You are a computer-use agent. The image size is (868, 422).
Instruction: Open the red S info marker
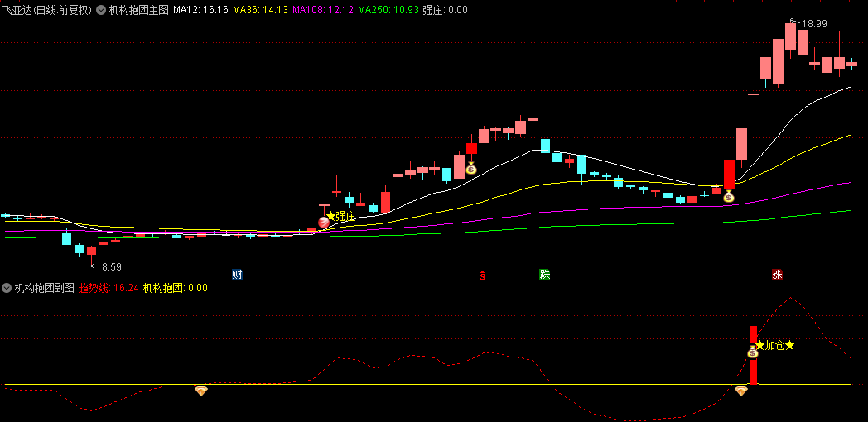tap(483, 275)
